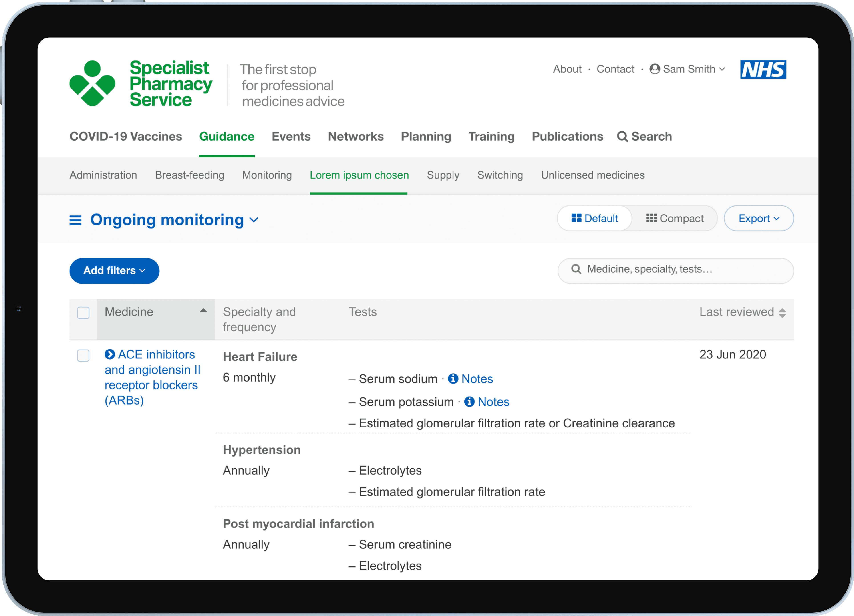Switch to the Switching tab
This screenshot has height=616, width=854.
500,175
